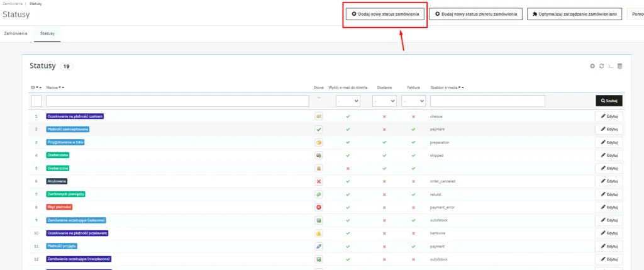Open the Dostawa filter dropdown

pyautogui.click(x=384, y=101)
